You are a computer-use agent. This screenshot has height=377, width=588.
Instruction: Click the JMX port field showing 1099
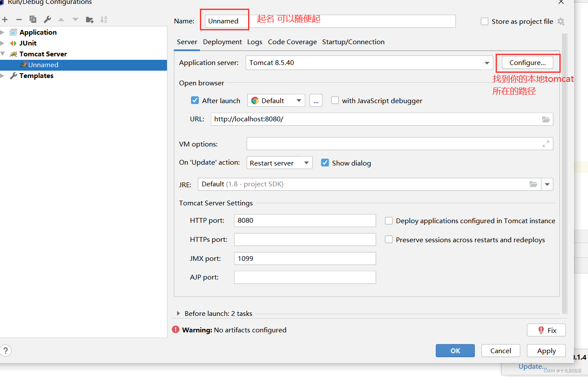pos(305,258)
